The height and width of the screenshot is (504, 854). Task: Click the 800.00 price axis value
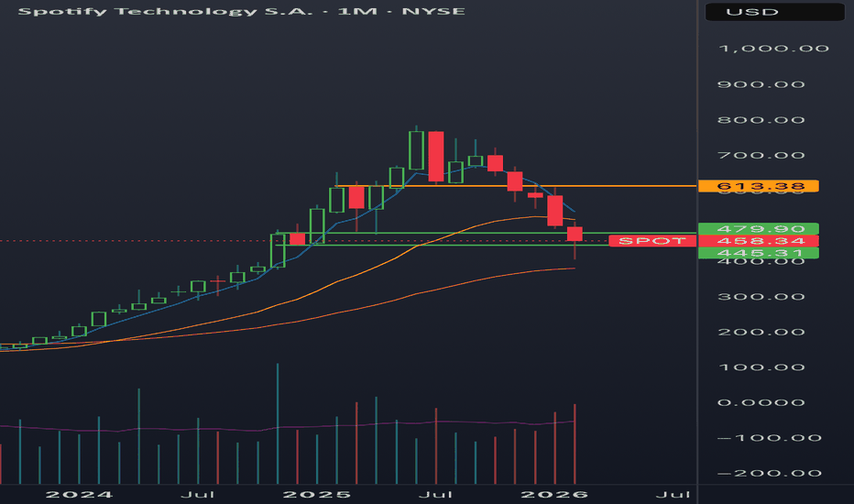(761, 120)
